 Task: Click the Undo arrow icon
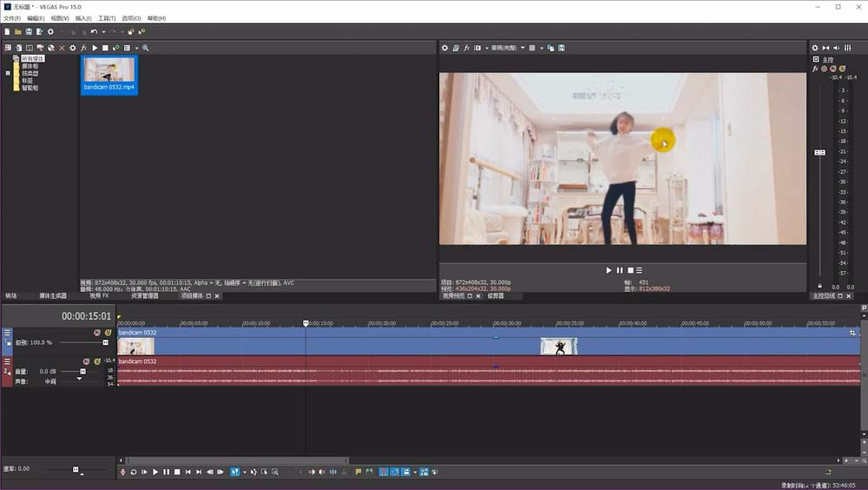94,32
